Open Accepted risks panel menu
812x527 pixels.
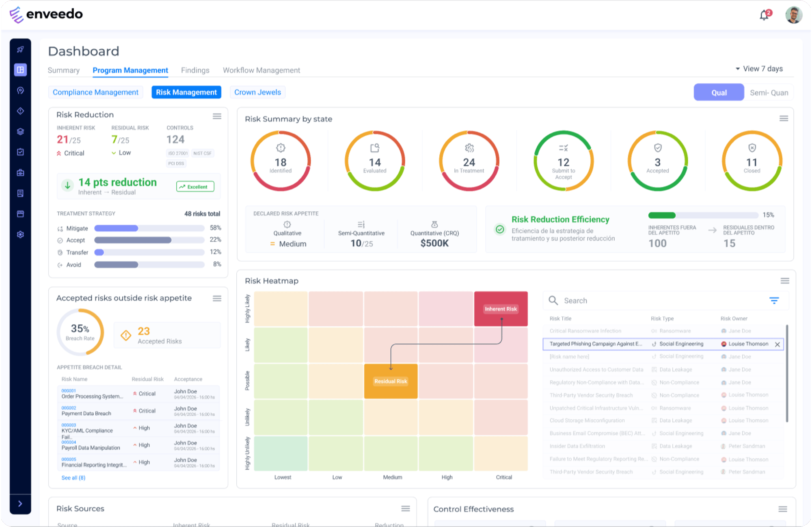[x=217, y=298]
